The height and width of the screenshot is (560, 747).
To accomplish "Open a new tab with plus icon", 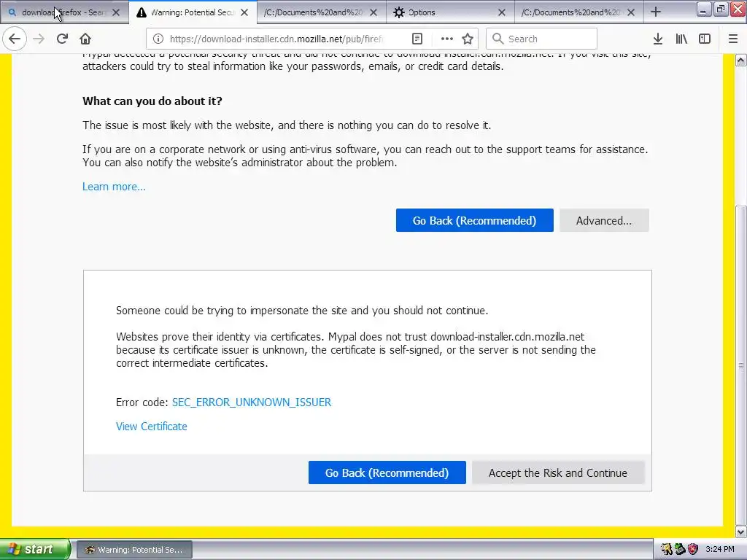I will [656, 12].
